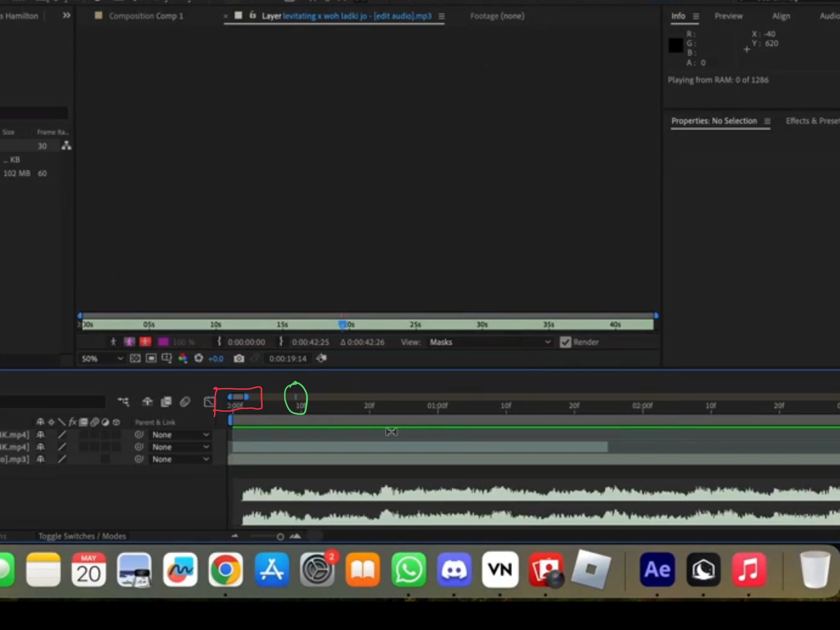Click the Show Channel color management icon
The image size is (840, 630).
coord(183,358)
